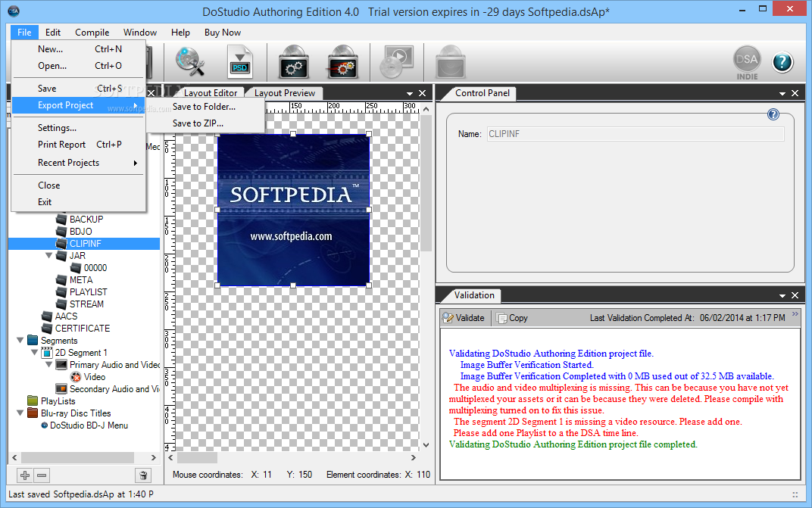
Task: Select the CERTIFICATE folder in tree
Action: point(75,329)
